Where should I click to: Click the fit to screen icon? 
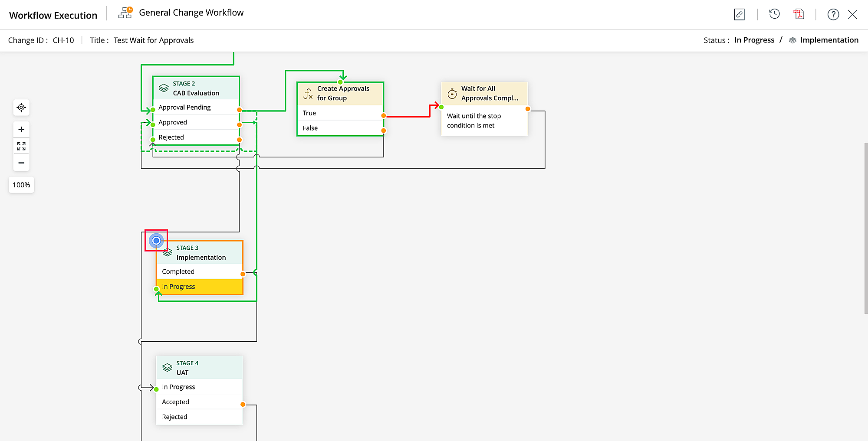(21, 146)
